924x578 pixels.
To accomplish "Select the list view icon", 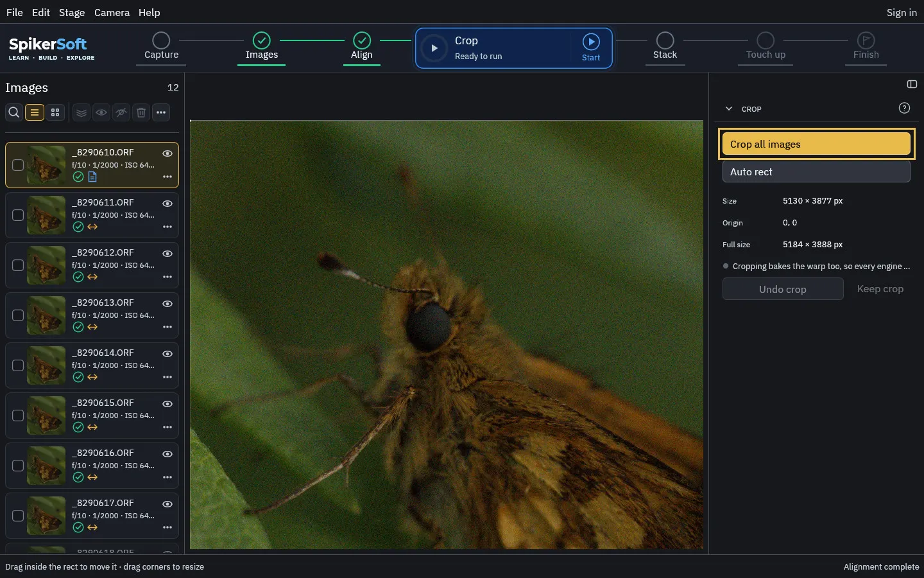I will 35,112.
